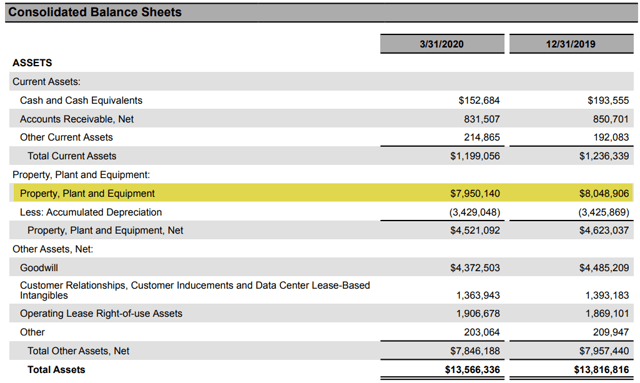640x383 pixels.
Task: Click the $1,199,056 total current assets value
Action: (x=475, y=156)
